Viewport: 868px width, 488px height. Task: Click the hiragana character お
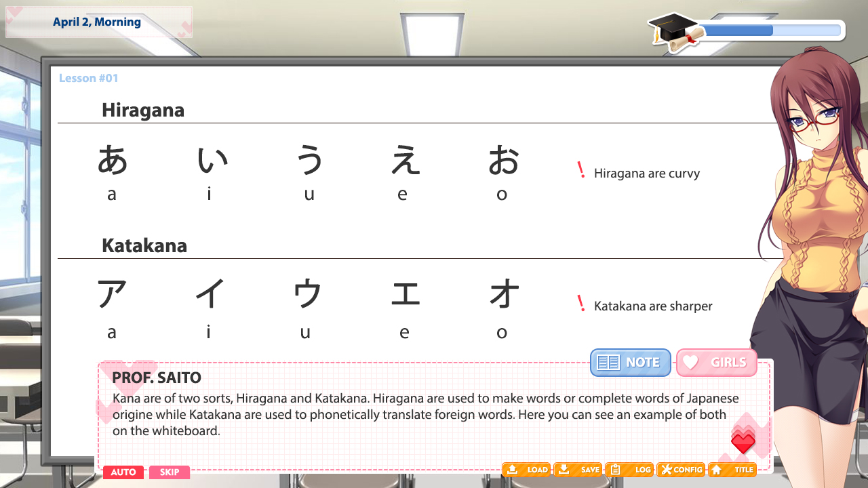[x=503, y=160]
